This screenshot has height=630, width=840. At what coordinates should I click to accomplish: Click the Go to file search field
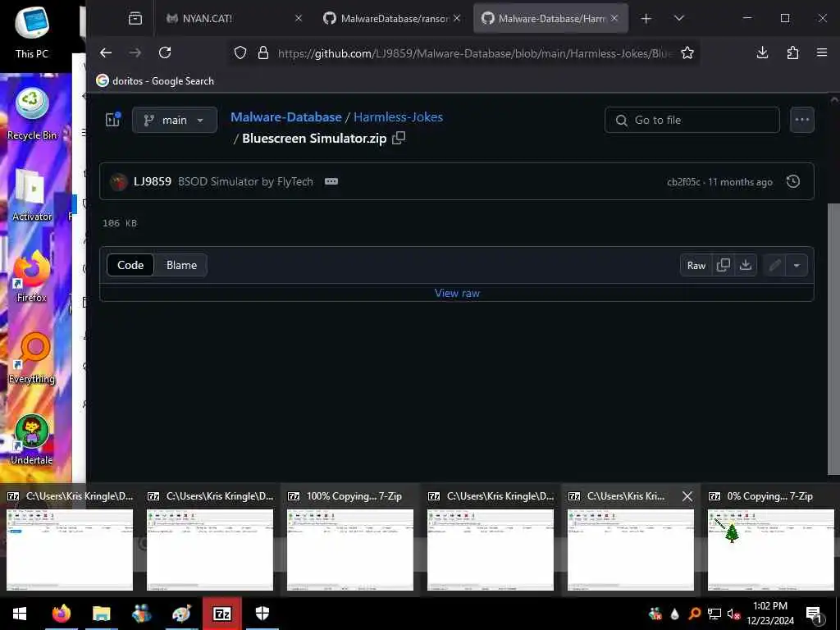692,120
